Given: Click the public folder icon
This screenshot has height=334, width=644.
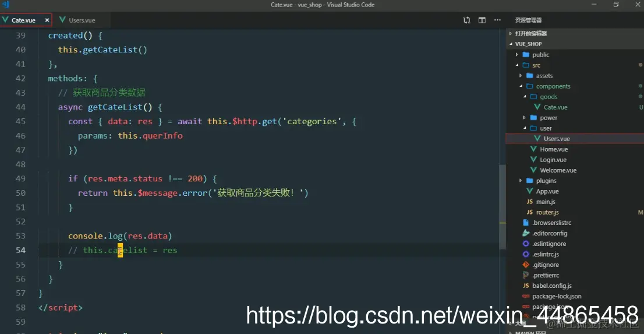Looking at the screenshot, I should (526, 55).
